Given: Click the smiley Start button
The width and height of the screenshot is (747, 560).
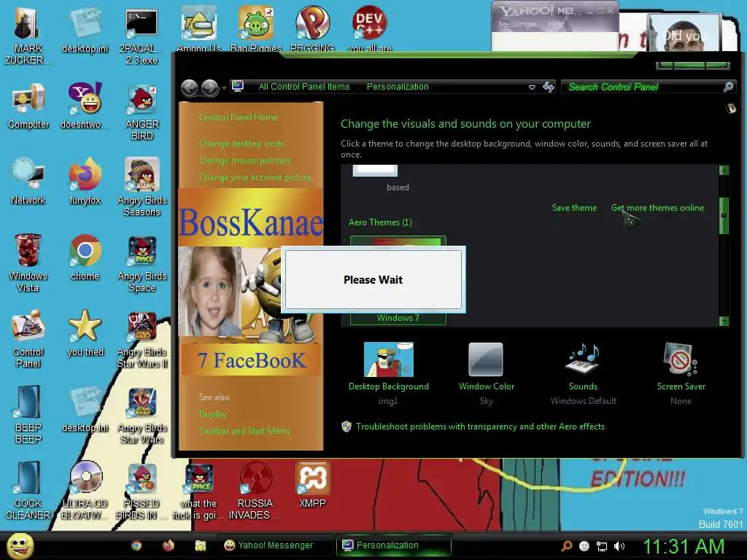Looking at the screenshot, I should [20, 545].
